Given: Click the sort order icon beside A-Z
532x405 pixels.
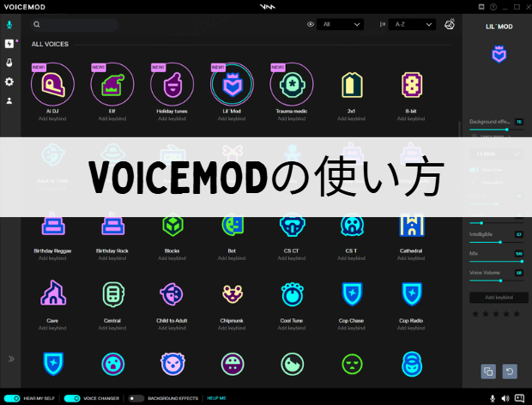Looking at the screenshot, I should (x=383, y=24).
